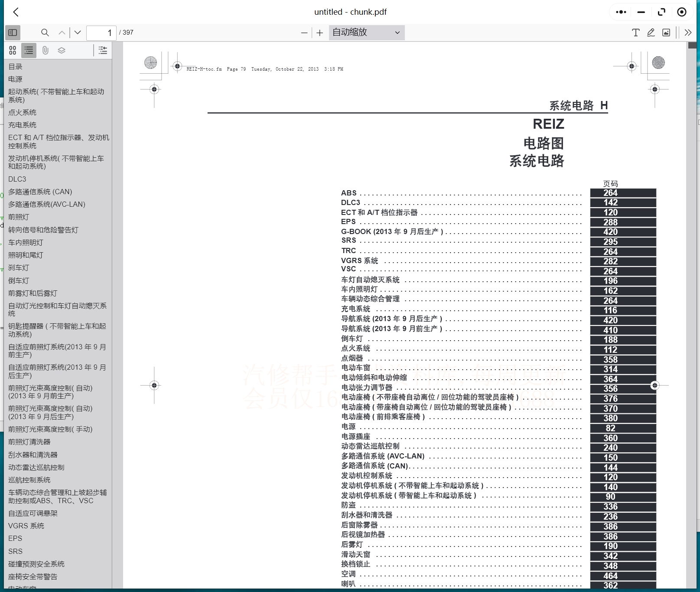Show page thumbnails panel
This screenshot has height=592, width=700.
coord(13,50)
